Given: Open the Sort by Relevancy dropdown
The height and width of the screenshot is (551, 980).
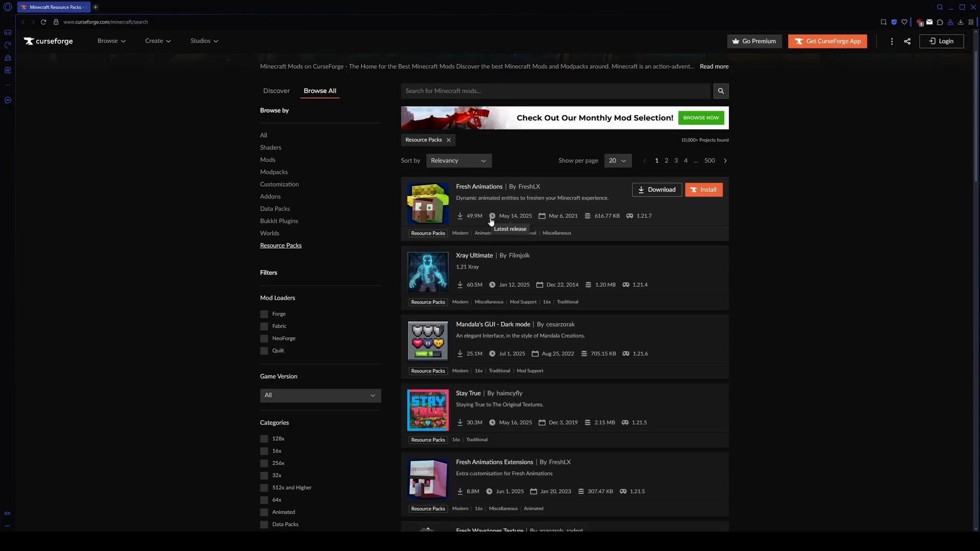Looking at the screenshot, I should point(458,161).
